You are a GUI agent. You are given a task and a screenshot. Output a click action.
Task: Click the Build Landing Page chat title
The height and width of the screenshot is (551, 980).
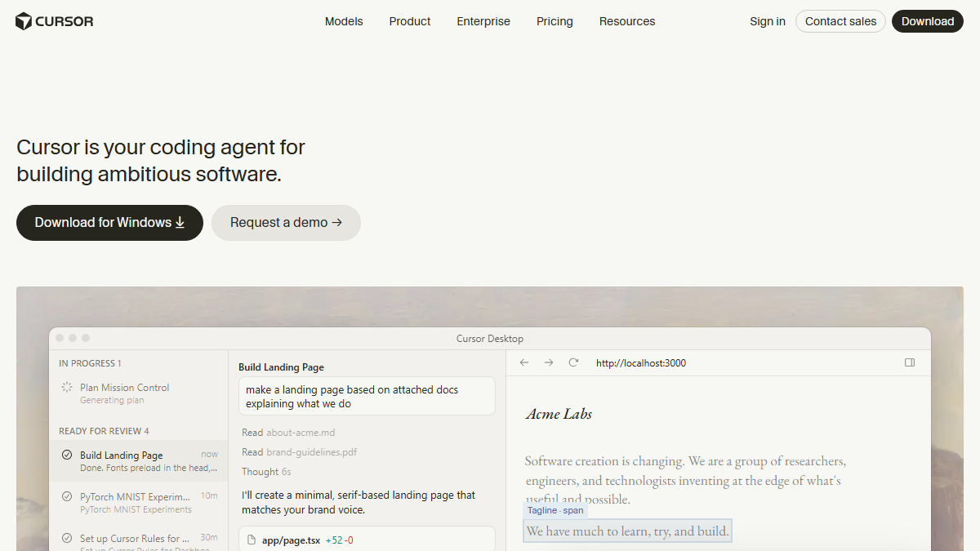(281, 367)
